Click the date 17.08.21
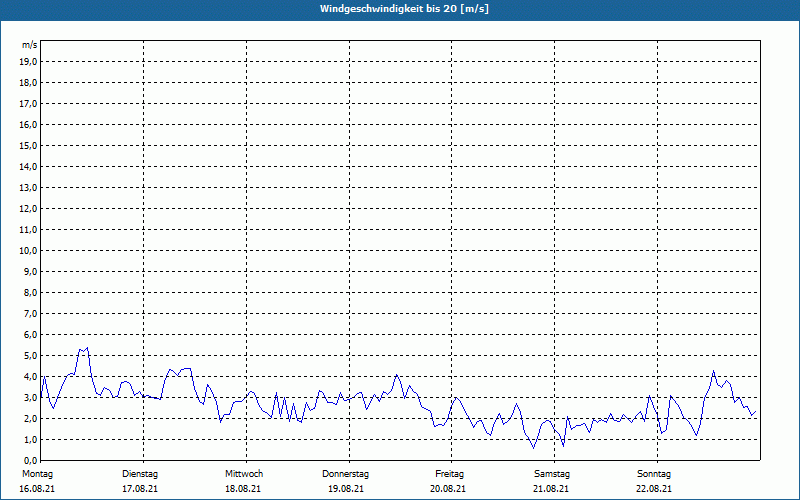 point(140,489)
